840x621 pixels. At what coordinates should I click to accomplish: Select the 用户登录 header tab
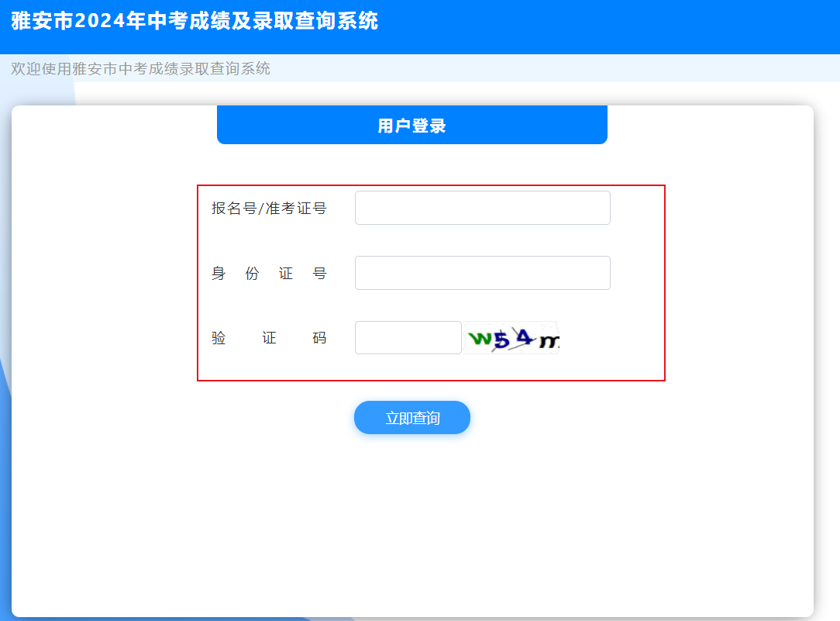[411, 126]
